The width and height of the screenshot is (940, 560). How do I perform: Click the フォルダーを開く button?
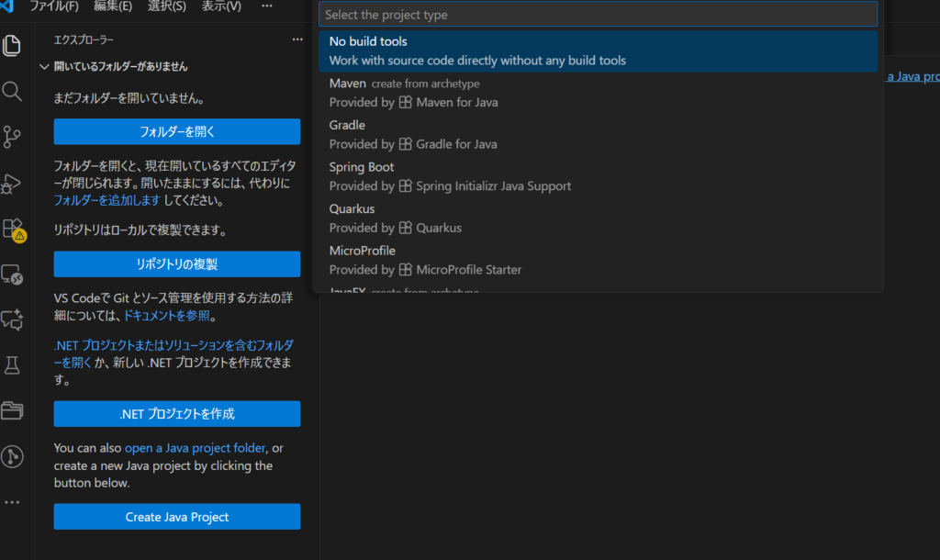[177, 131]
